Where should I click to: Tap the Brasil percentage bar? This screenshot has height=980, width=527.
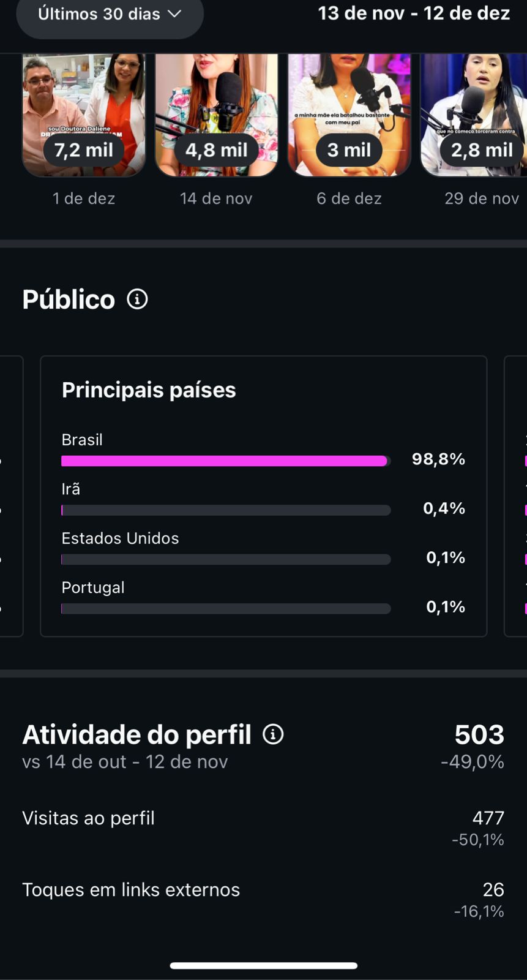225,461
